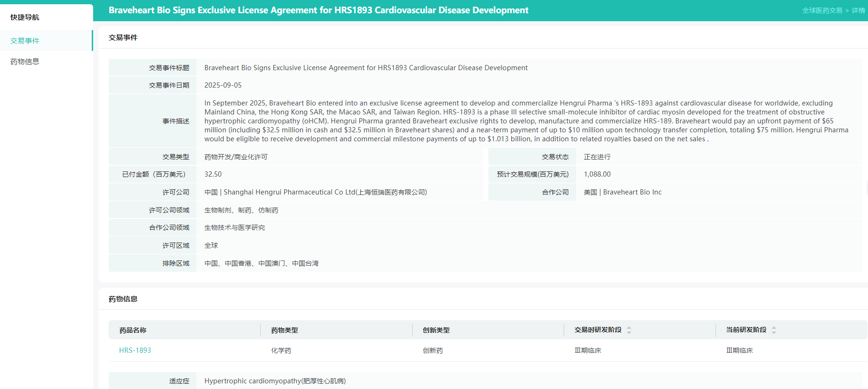Screen dimensions: 868x389
Task: Sort 当前研发阶段 column ascending with up arrow
Action: tap(774, 328)
